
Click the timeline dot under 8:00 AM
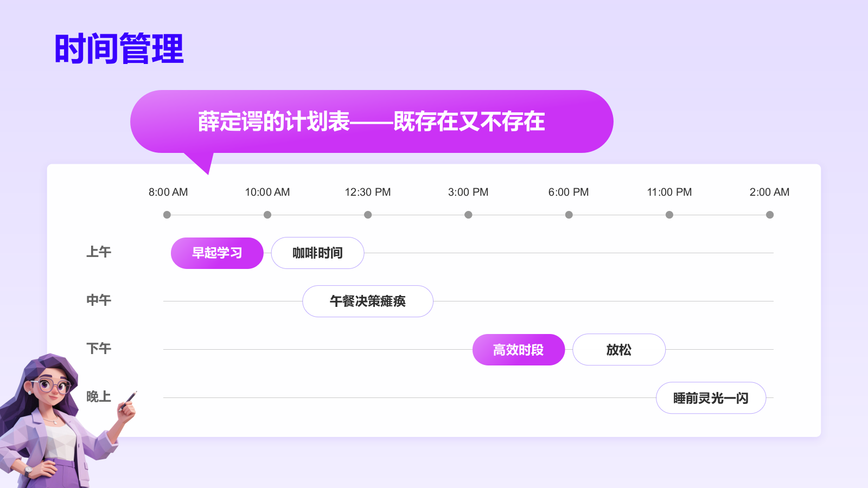coord(167,215)
